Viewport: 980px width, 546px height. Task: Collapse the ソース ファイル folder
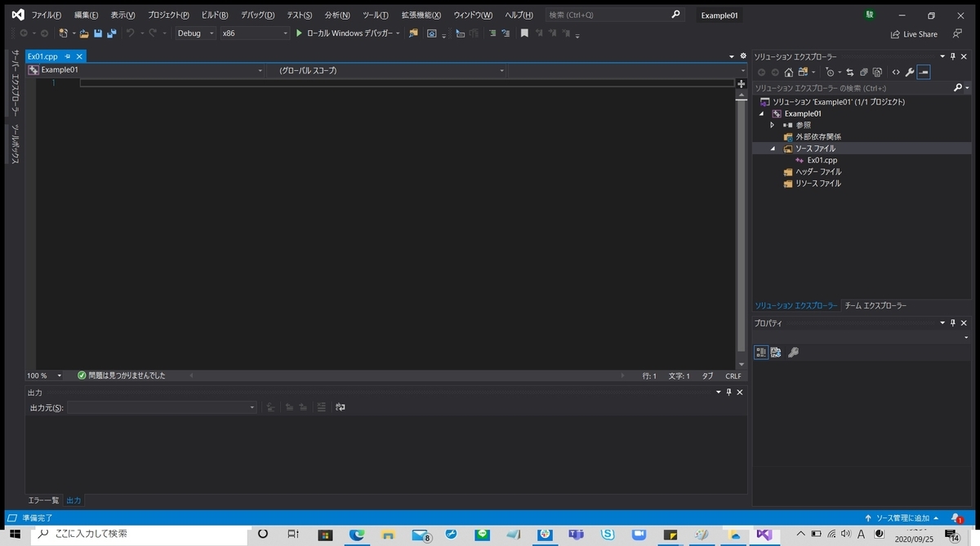773,149
